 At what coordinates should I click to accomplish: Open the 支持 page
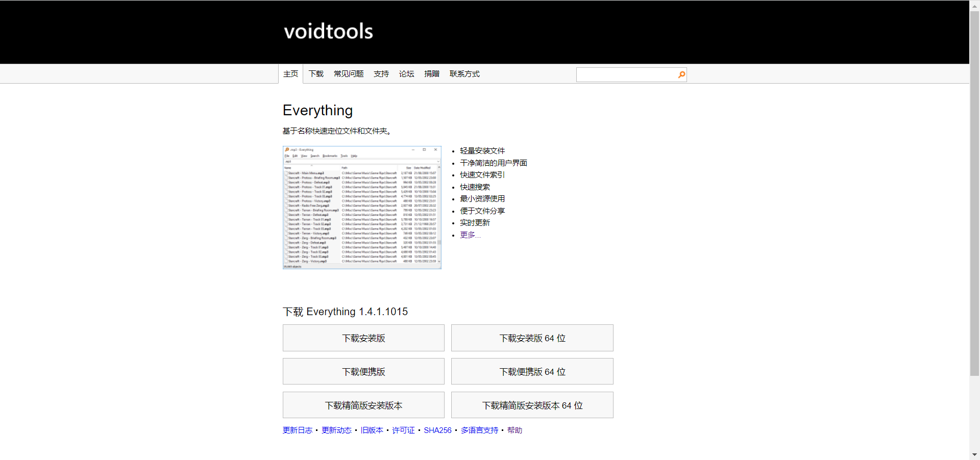(x=381, y=73)
